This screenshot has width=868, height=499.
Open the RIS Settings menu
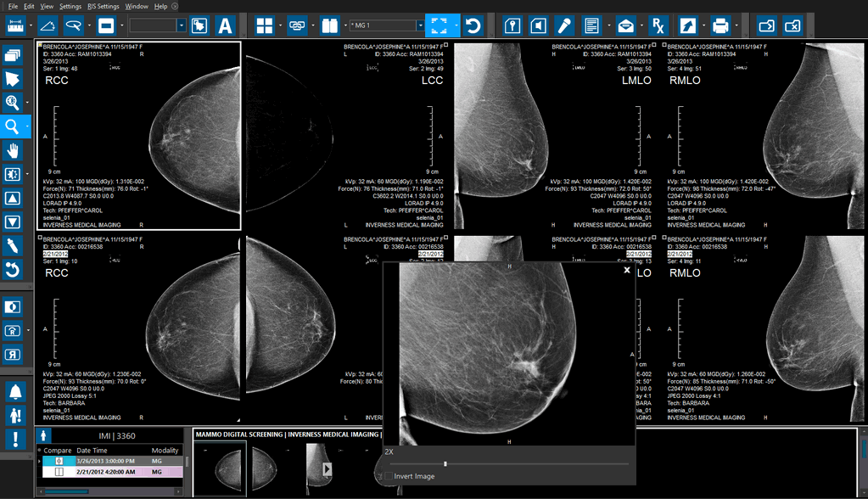103,6
